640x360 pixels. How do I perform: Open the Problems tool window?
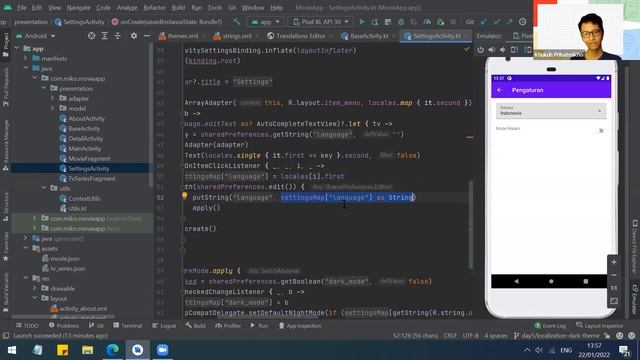pos(64,326)
